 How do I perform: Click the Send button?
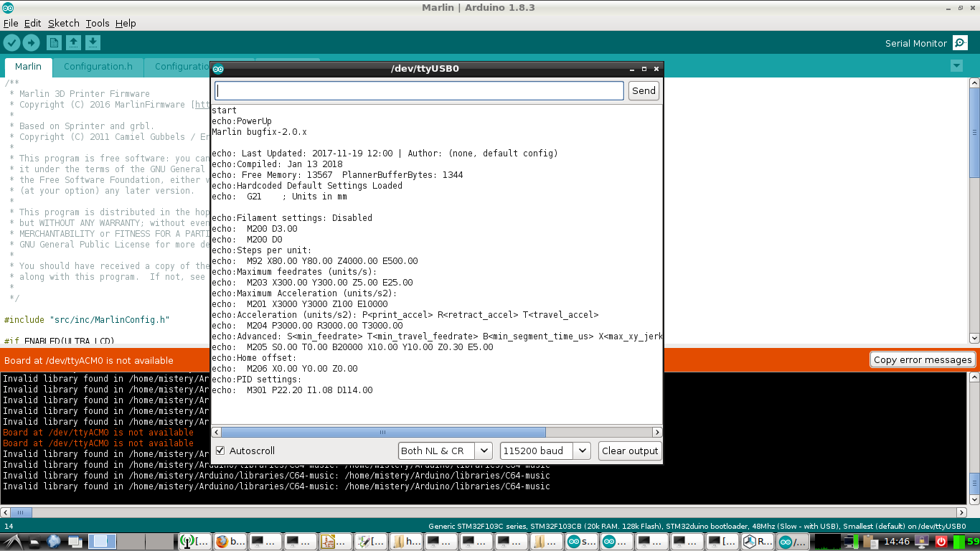(644, 90)
